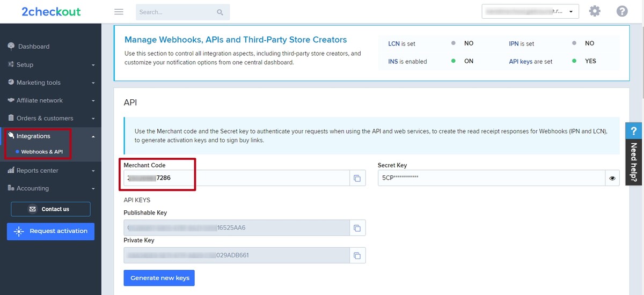The height and width of the screenshot is (295, 644).
Task: Expand the Affiliate network arrow
Action: (93, 101)
